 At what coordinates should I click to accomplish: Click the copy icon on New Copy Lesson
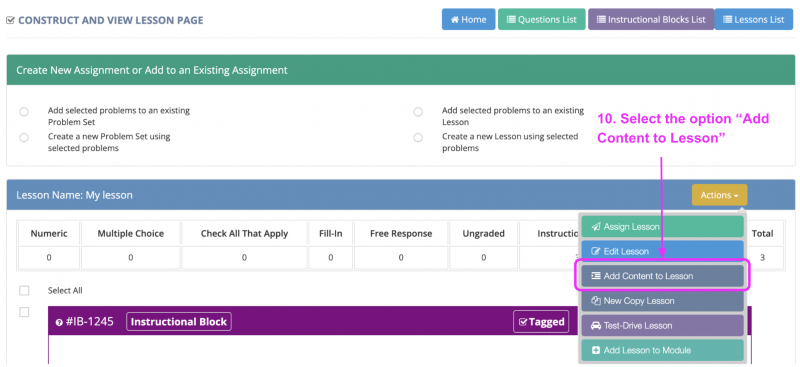[595, 301]
